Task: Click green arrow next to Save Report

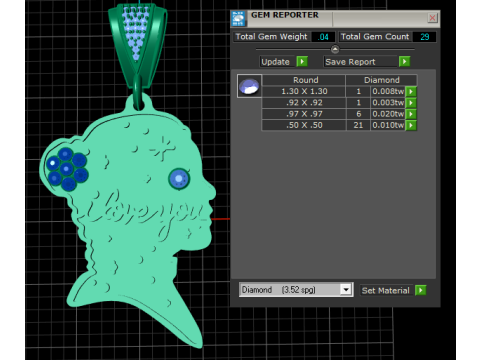Action: (x=404, y=62)
